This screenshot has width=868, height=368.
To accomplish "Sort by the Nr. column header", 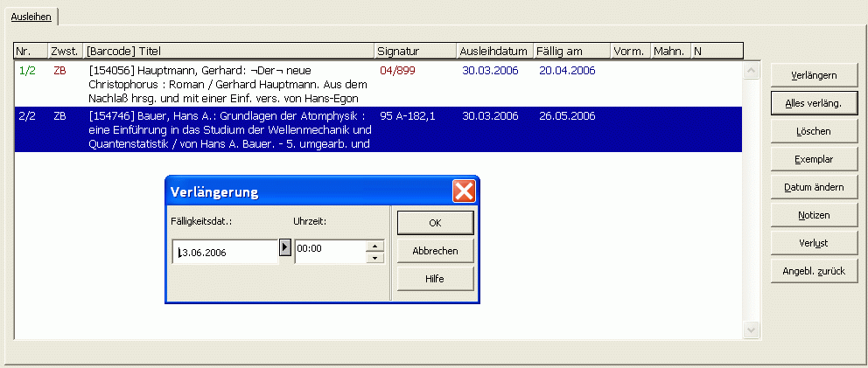I will pos(31,52).
